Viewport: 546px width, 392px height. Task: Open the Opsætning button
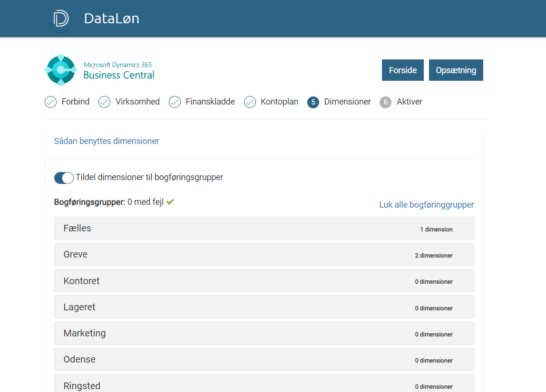(x=456, y=70)
